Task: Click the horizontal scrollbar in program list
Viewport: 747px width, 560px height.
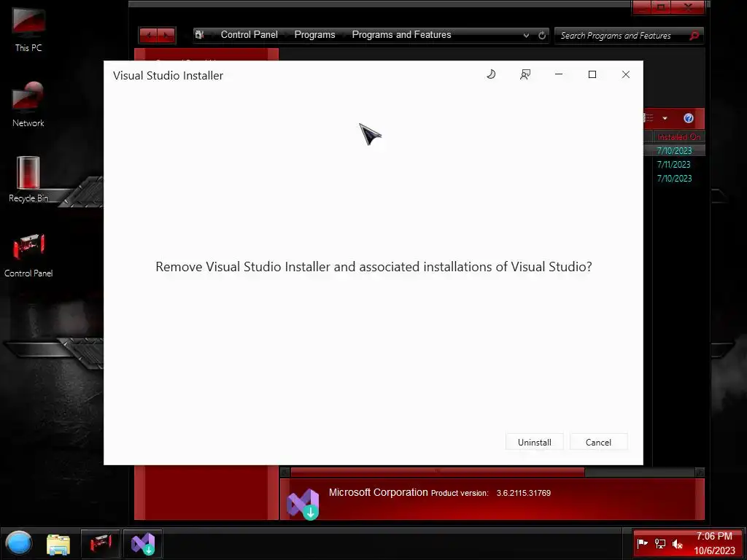Action: click(438, 472)
